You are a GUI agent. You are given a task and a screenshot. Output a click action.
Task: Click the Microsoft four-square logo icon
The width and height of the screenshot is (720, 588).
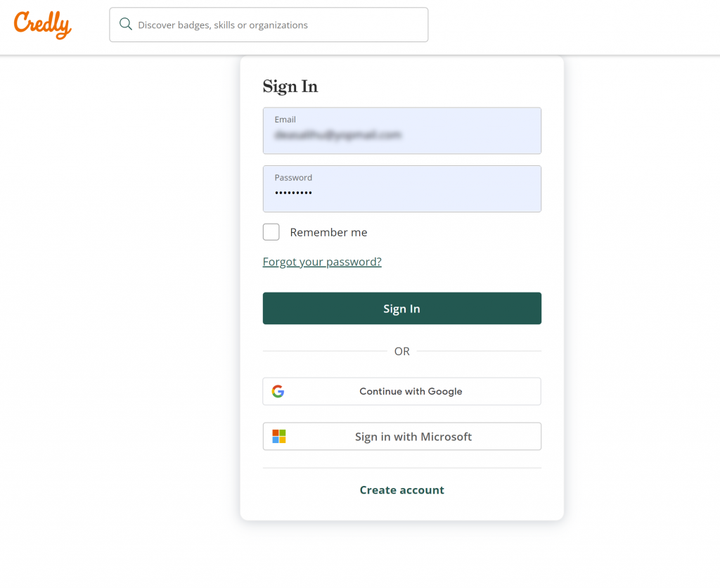click(x=278, y=436)
